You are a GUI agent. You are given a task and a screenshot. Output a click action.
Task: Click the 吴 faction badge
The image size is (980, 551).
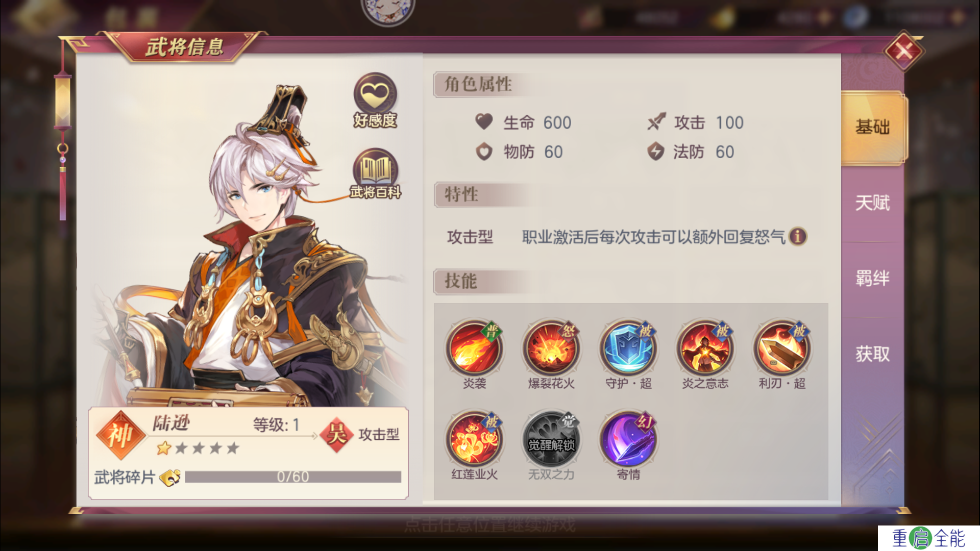(x=337, y=435)
